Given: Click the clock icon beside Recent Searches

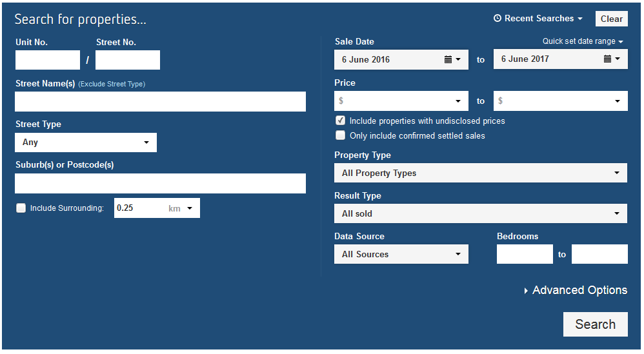Looking at the screenshot, I should click(x=498, y=19).
